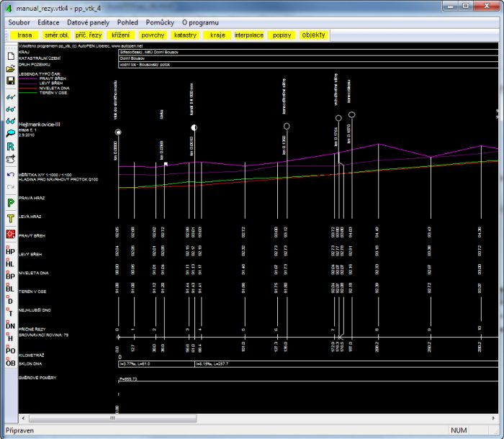
Task: Click the largest glasses view icon
Action: click(11, 121)
